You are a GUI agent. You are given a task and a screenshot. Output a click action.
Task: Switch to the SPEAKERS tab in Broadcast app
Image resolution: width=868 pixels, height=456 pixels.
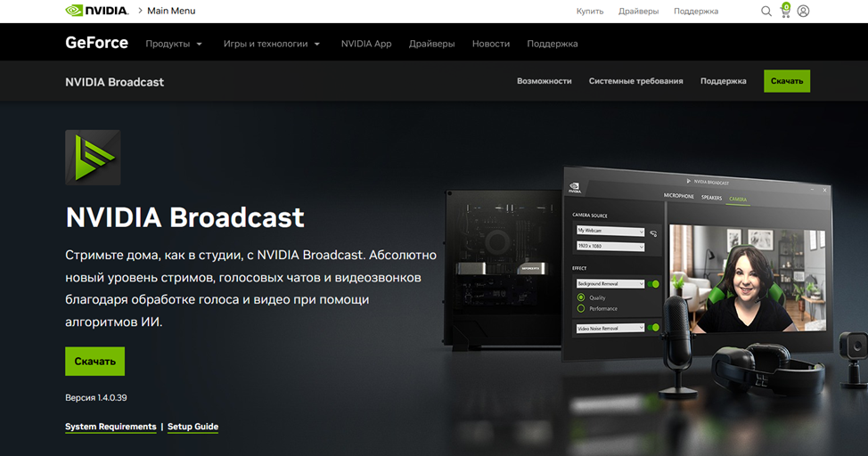point(711,198)
